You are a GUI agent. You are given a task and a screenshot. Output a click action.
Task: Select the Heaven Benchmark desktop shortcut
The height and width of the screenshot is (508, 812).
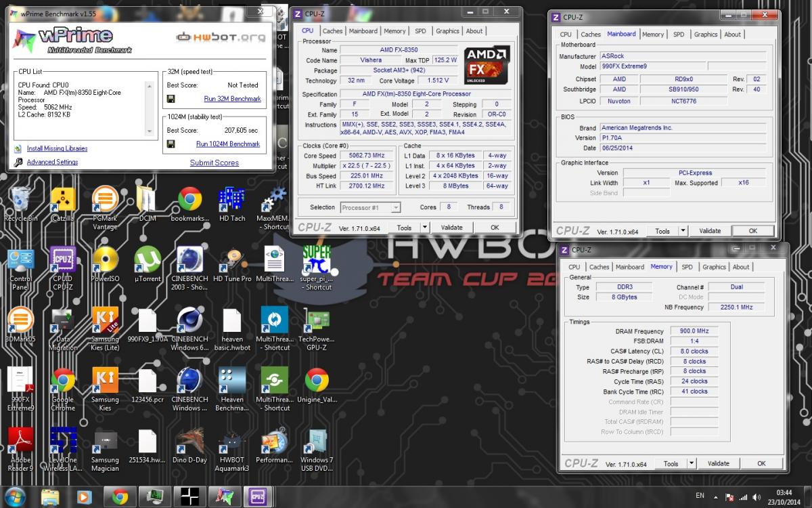[232, 390]
